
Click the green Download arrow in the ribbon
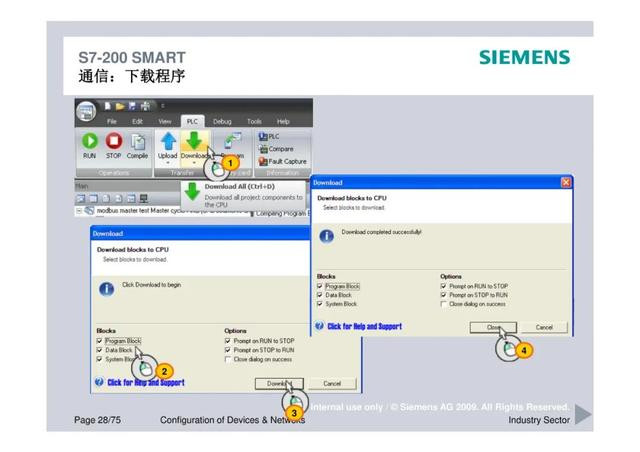[194, 140]
